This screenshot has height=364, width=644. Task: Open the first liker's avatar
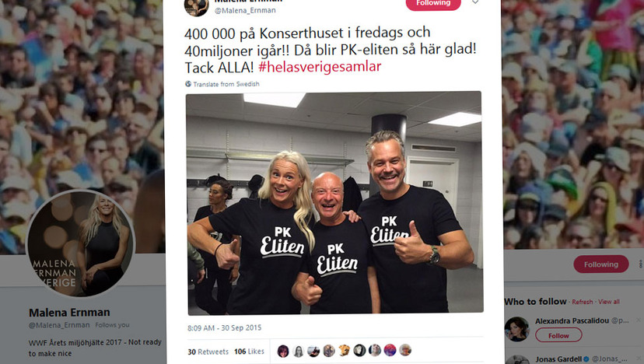click(283, 351)
